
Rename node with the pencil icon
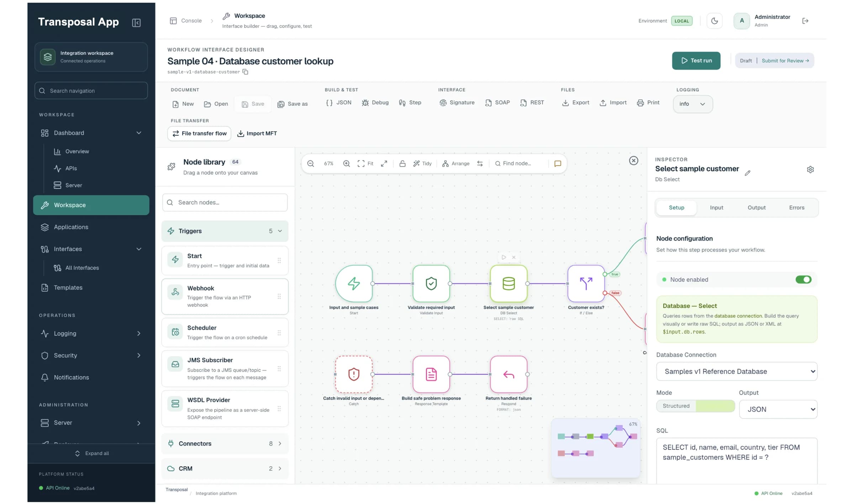click(x=748, y=173)
